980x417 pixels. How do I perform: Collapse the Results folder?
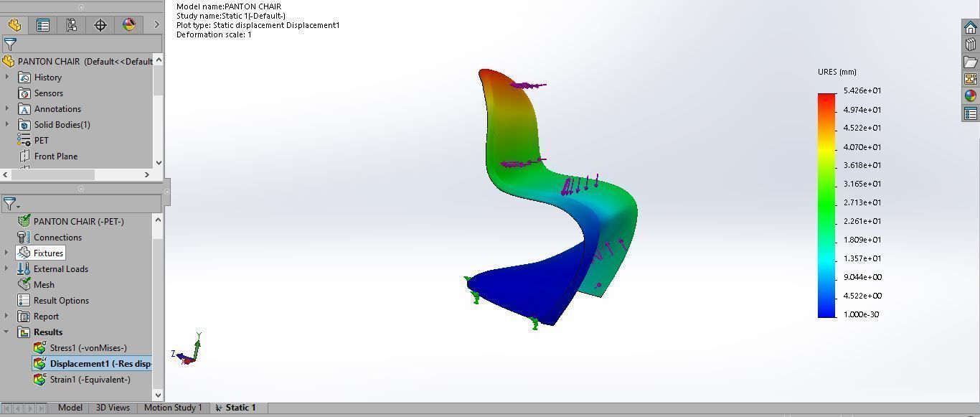[x=7, y=332]
